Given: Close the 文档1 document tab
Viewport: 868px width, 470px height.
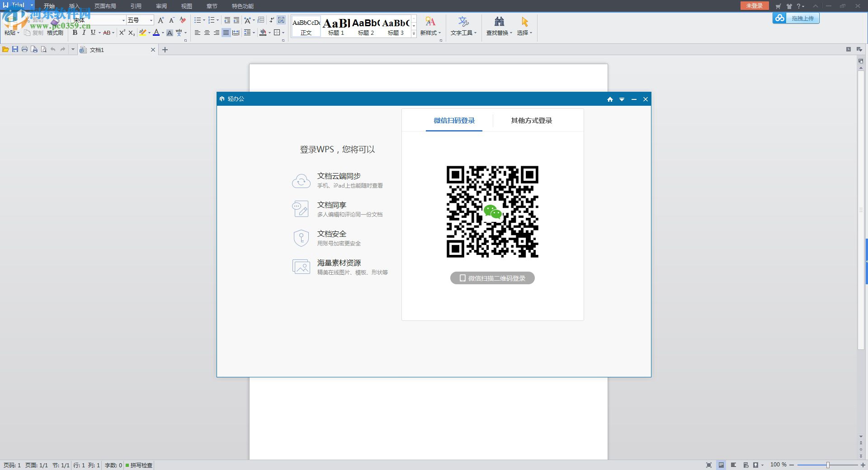Looking at the screenshot, I should (x=153, y=50).
